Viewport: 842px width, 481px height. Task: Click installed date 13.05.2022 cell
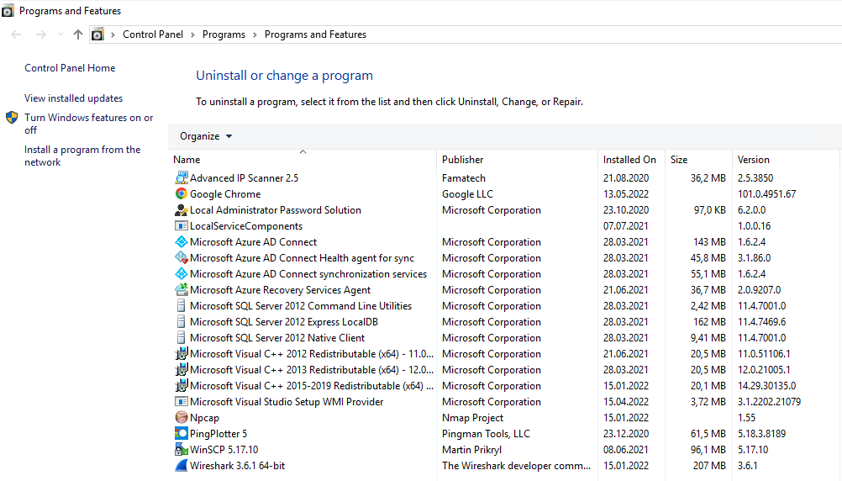(626, 194)
